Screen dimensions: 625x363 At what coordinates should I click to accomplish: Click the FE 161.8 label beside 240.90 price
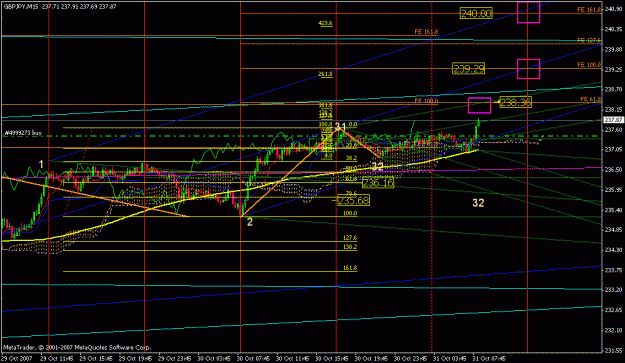[589, 10]
